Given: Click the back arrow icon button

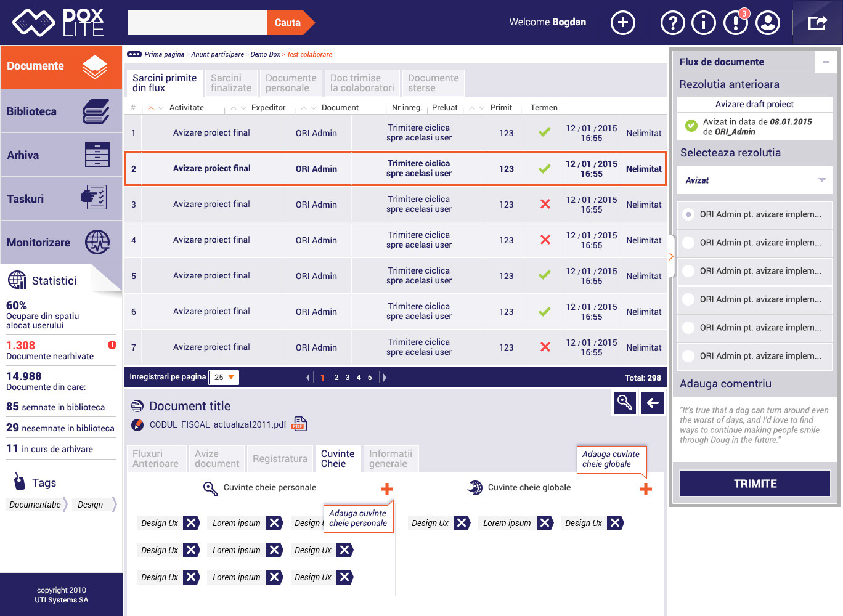Looking at the screenshot, I should [x=653, y=403].
